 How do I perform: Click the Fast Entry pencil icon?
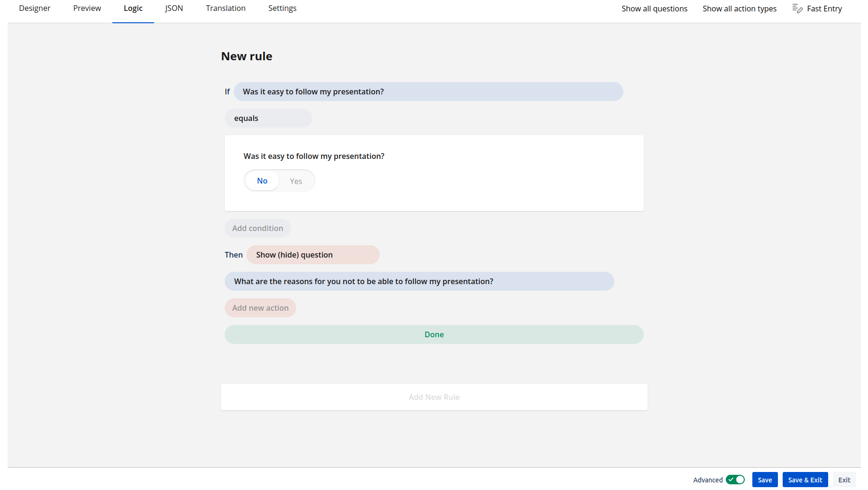click(x=797, y=9)
